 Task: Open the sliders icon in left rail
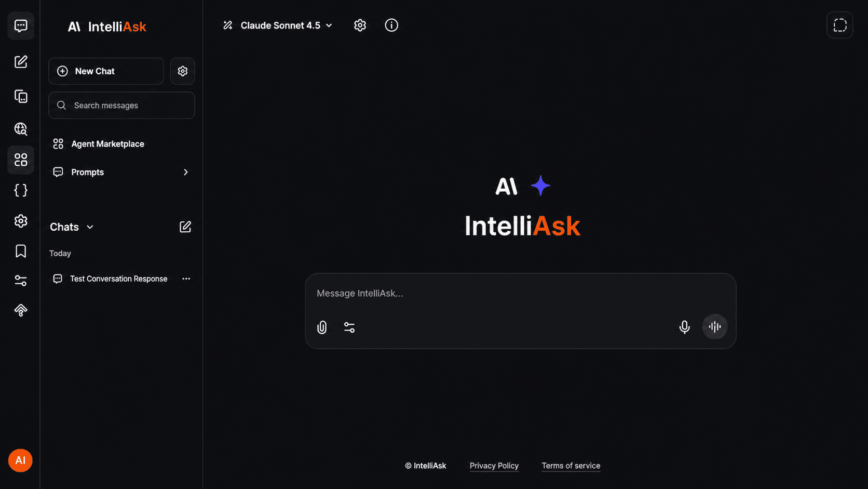(21, 281)
